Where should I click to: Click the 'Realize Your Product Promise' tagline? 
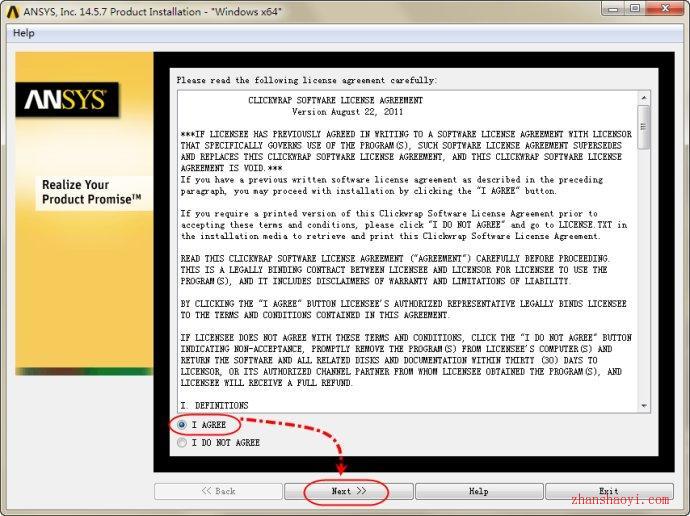click(x=92, y=192)
